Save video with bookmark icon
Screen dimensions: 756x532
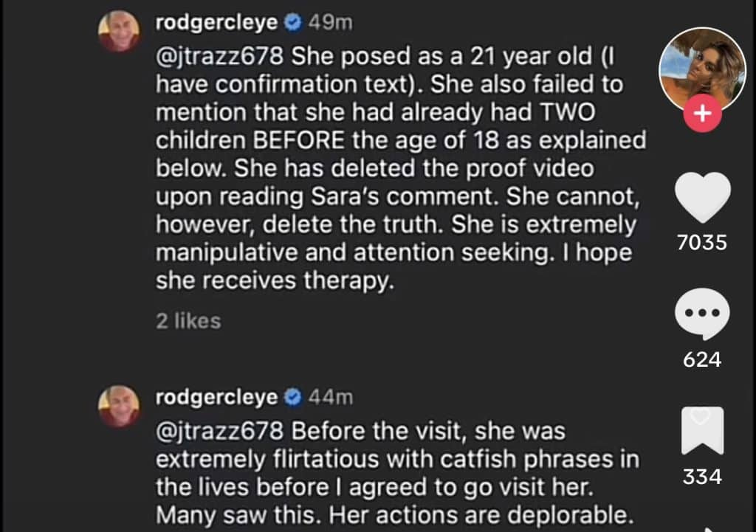coord(703,430)
